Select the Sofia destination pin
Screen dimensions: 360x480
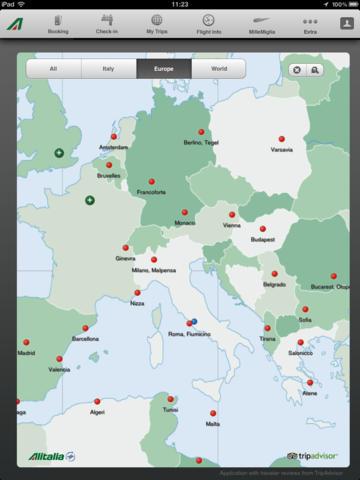pyautogui.click(x=305, y=309)
